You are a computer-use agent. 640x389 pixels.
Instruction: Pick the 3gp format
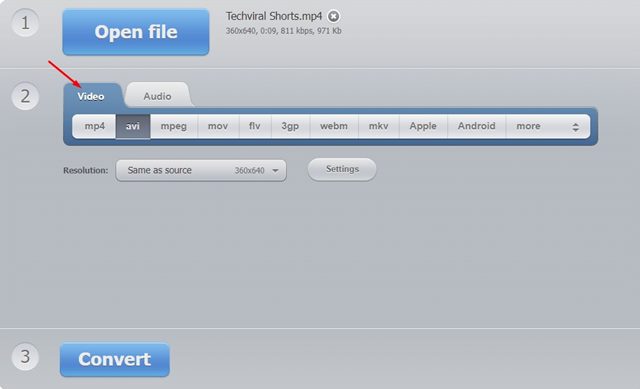290,126
